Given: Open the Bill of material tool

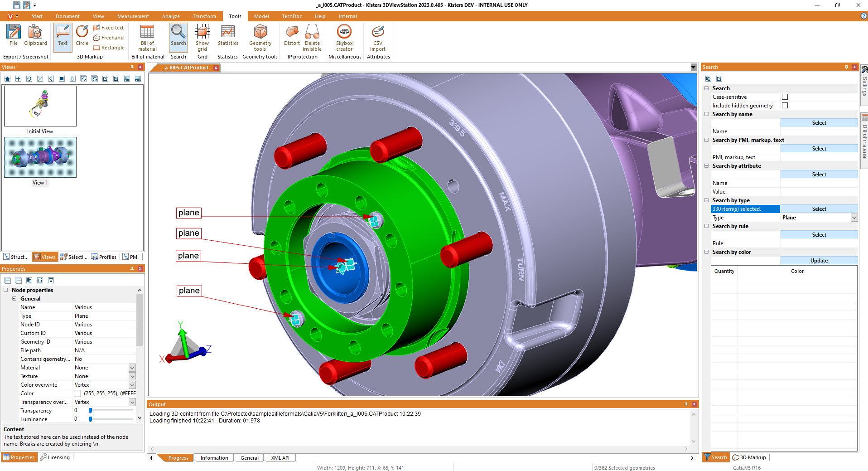Looking at the screenshot, I should 147,38.
